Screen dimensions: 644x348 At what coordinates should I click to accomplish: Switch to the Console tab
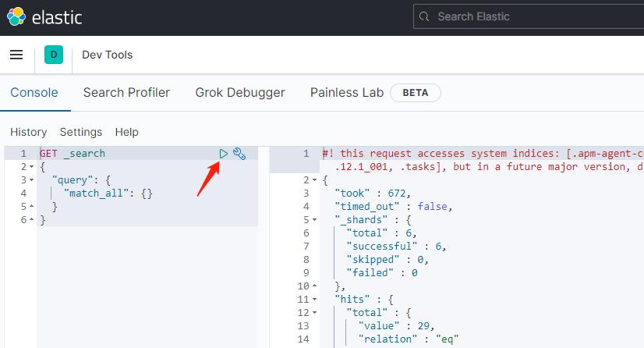pos(34,92)
